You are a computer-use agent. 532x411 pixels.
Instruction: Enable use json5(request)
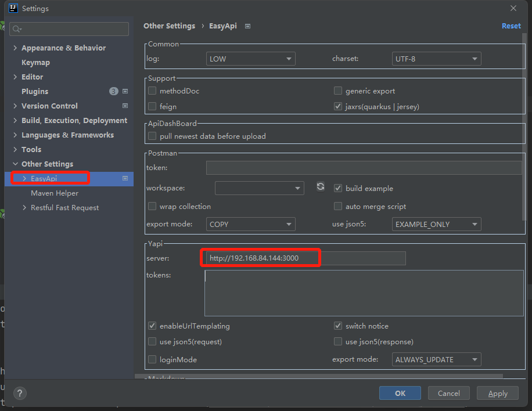(152, 341)
